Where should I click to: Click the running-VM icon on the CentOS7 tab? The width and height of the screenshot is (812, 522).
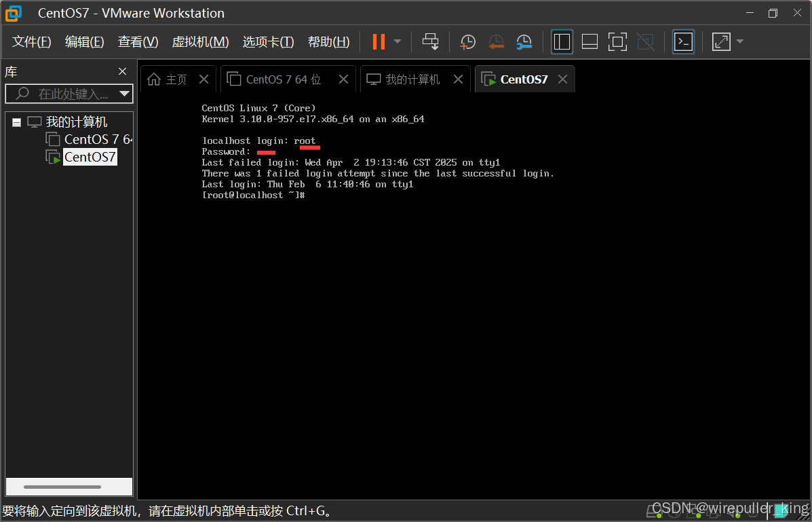pos(488,79)
